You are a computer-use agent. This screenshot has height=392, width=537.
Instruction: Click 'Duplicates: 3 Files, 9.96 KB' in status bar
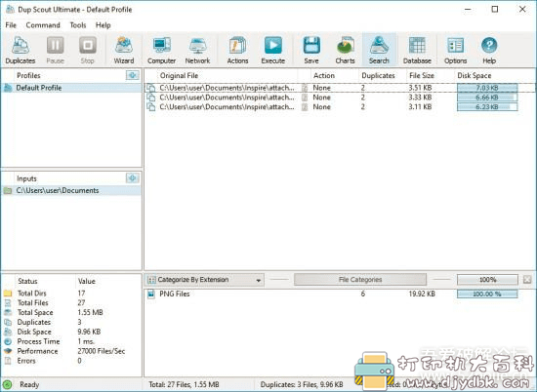tap(302, 384)
